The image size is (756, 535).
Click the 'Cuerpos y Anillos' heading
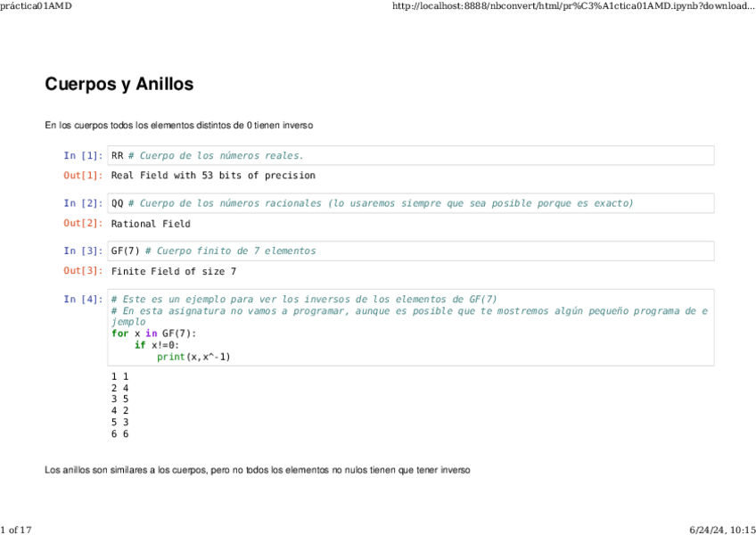[x=119, y=85]
